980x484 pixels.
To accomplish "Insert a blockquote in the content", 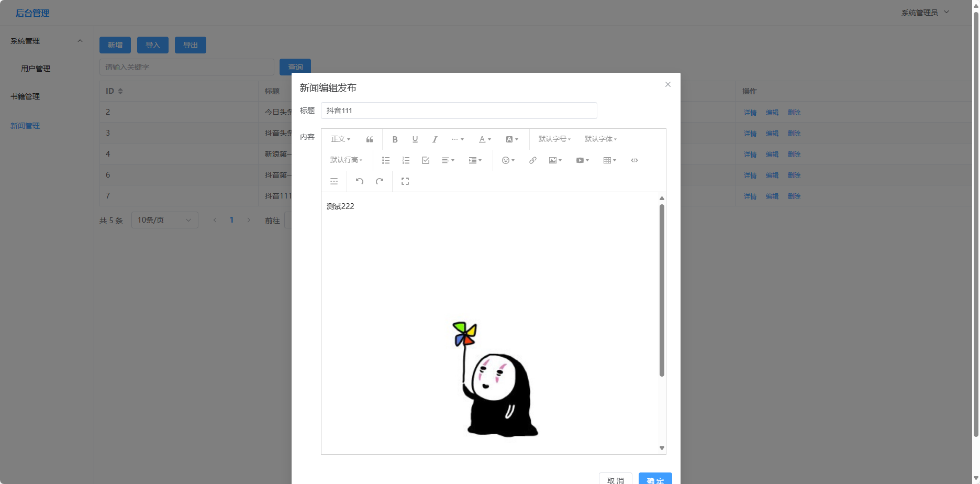I will click(x=370, y=139).
